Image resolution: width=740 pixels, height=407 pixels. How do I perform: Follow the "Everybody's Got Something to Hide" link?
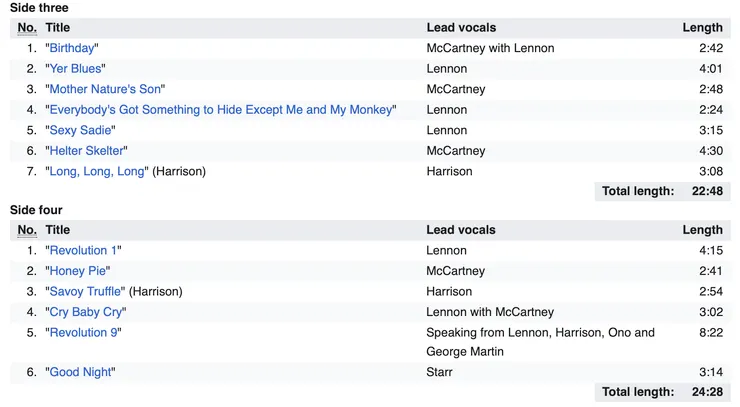(221, 110)
